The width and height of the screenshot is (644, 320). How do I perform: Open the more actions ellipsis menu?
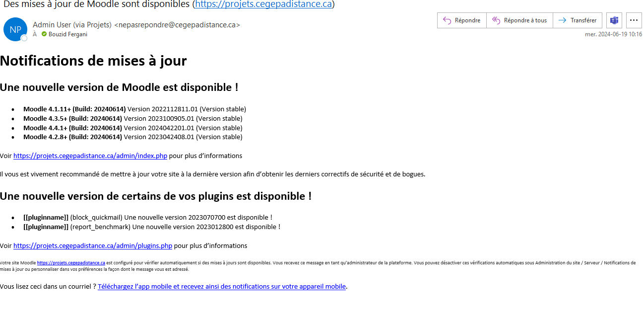[x=634, y=20]
